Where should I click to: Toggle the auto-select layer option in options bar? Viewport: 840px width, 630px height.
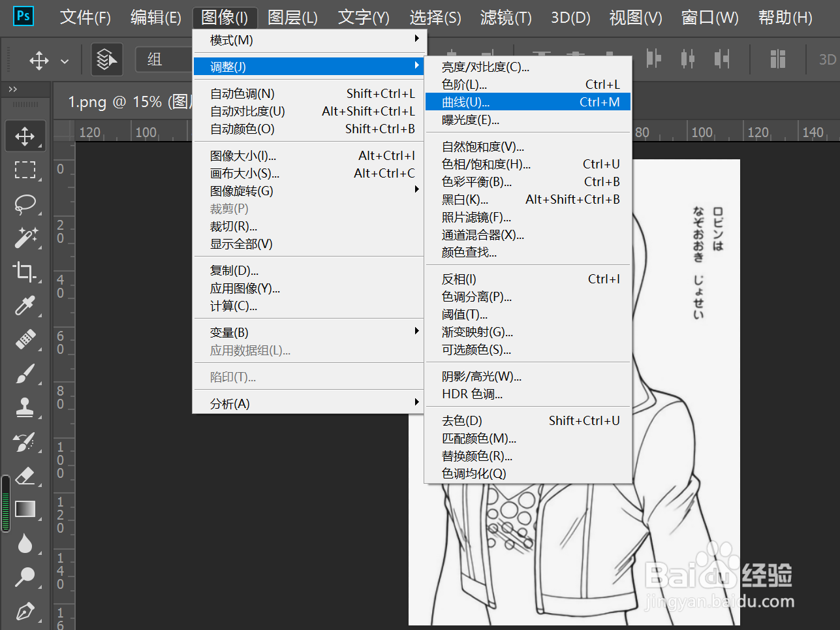[106, 59]
